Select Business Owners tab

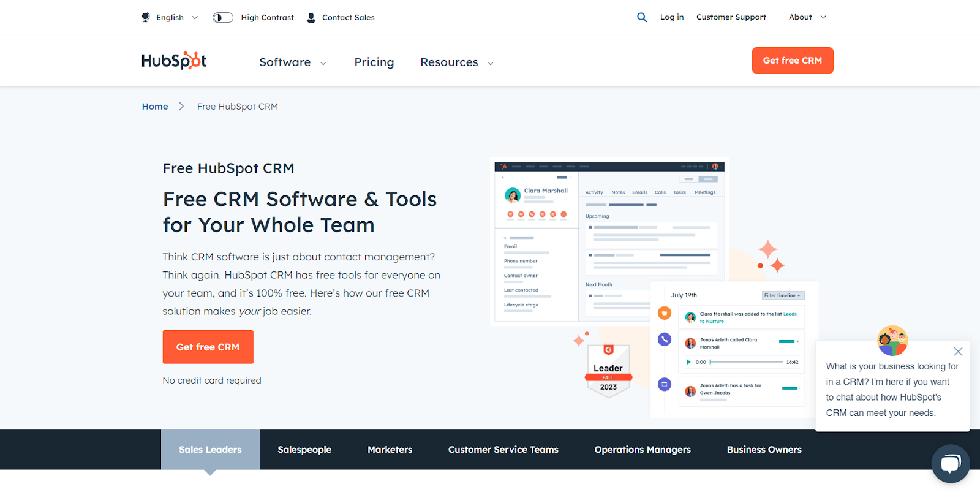pyautogui.click(x=764, y=450)
